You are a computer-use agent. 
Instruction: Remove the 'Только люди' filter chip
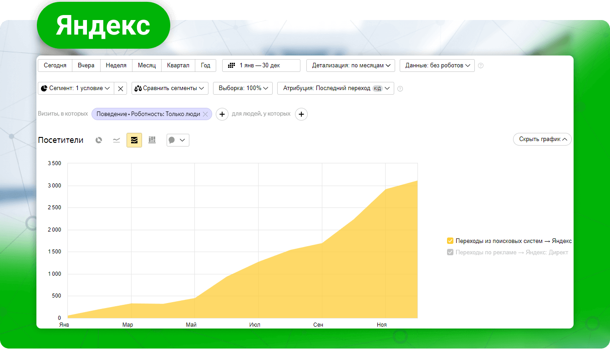pos(205,114)
